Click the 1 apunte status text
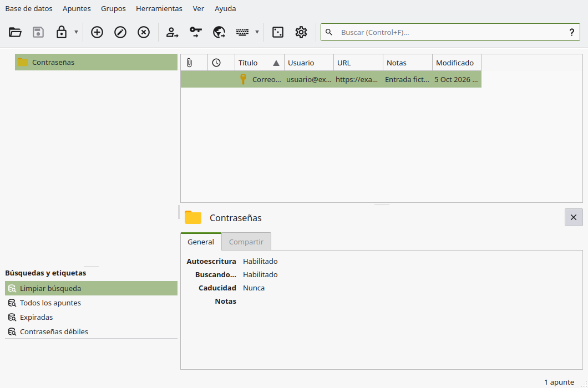Screen dimensions: 588x388 click(x=559, y=382)
